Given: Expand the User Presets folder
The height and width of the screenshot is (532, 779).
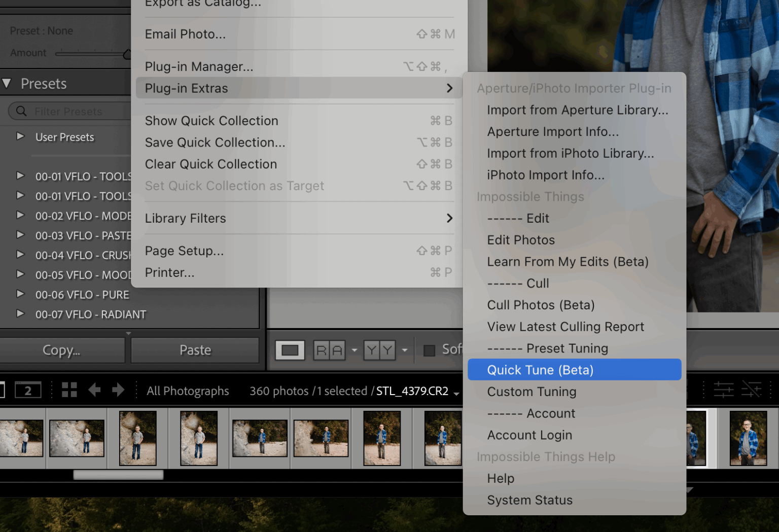Looking at the screenshot, I should [x=20, y=137].
